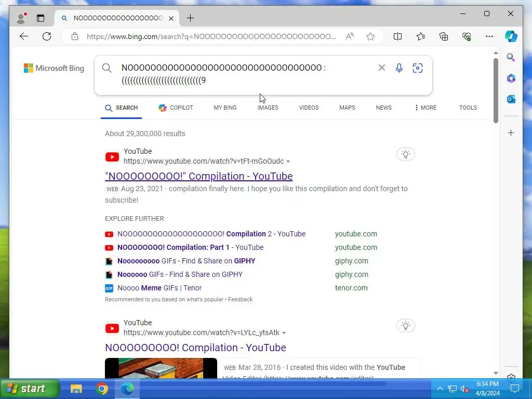The width and height of the screenshot is (532, 399).
Task: Open Outlook in the sidebar
Action: pyautogui.click(x=511, y=99)
